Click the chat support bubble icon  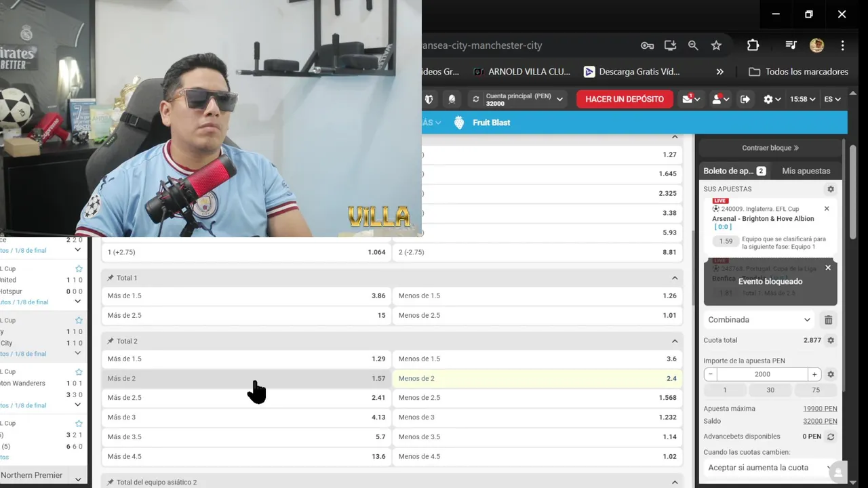click(838, 472)
